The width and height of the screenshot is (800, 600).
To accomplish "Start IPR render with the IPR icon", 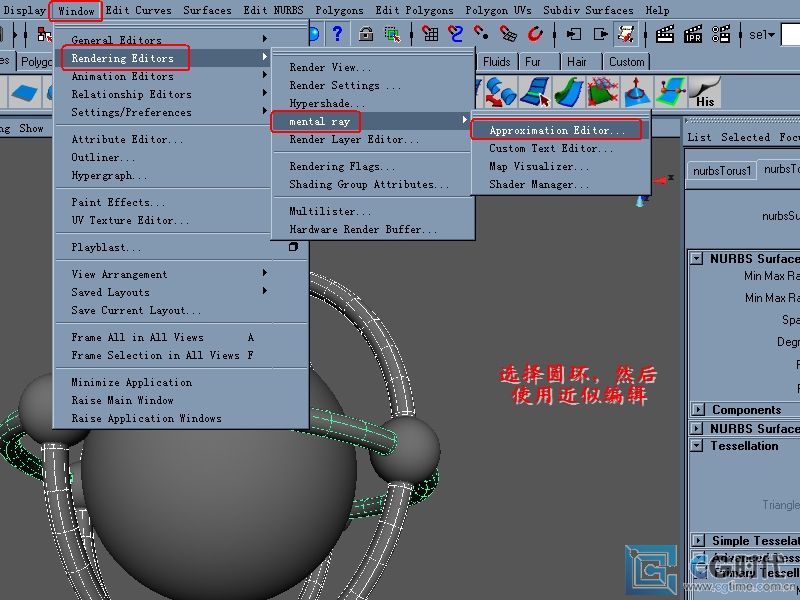I will tap(692, 34).
